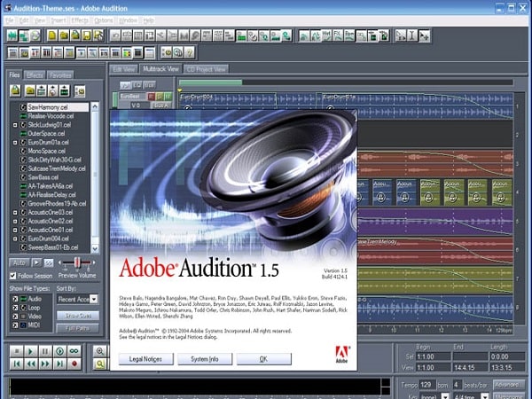This screenshot has height=399, width=532.
Task: Open the Options menu
Action: (104, 20)
